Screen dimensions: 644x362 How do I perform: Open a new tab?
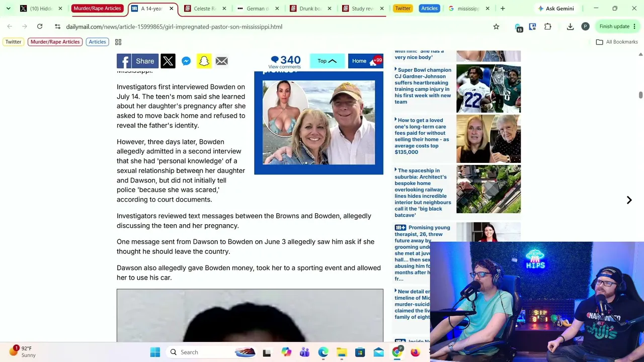(503, 9)
